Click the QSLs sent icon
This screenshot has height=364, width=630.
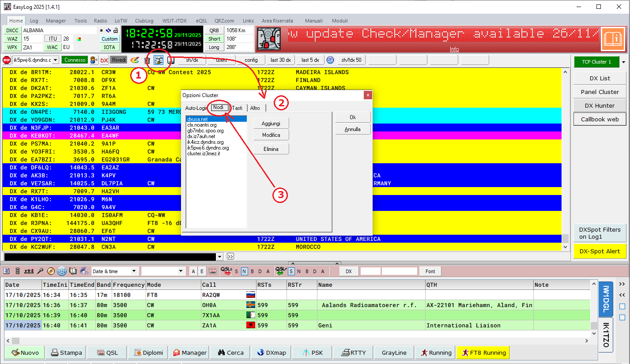pyautogui.click(x=226, y=270)
